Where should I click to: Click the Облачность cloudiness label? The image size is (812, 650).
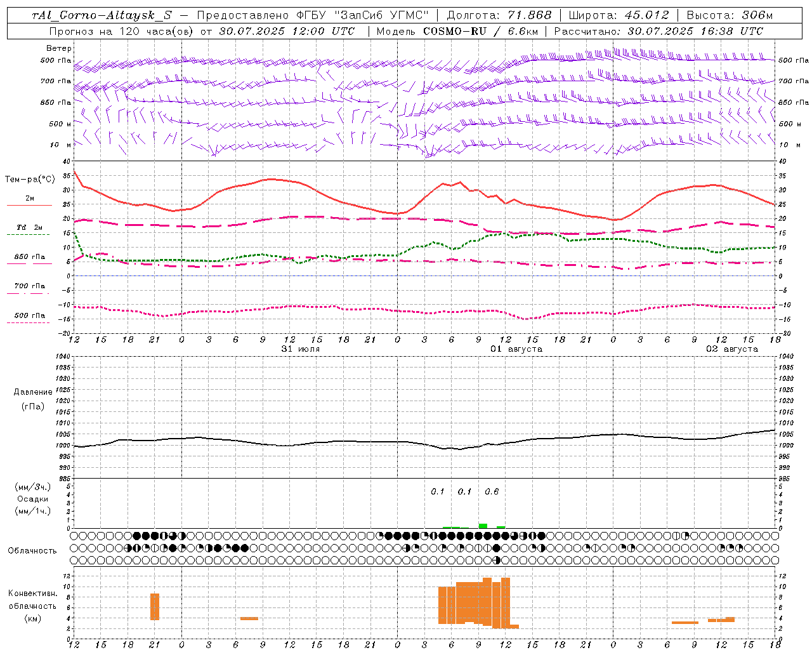pos(32,551)
